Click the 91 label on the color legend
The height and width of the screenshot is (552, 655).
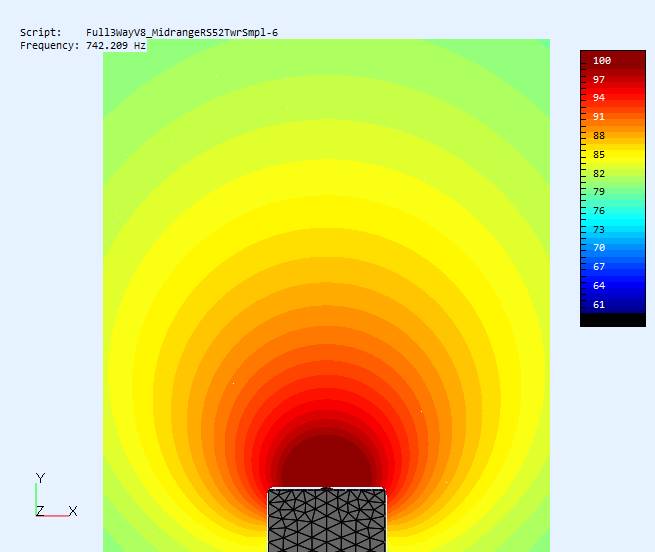point(599,117)
